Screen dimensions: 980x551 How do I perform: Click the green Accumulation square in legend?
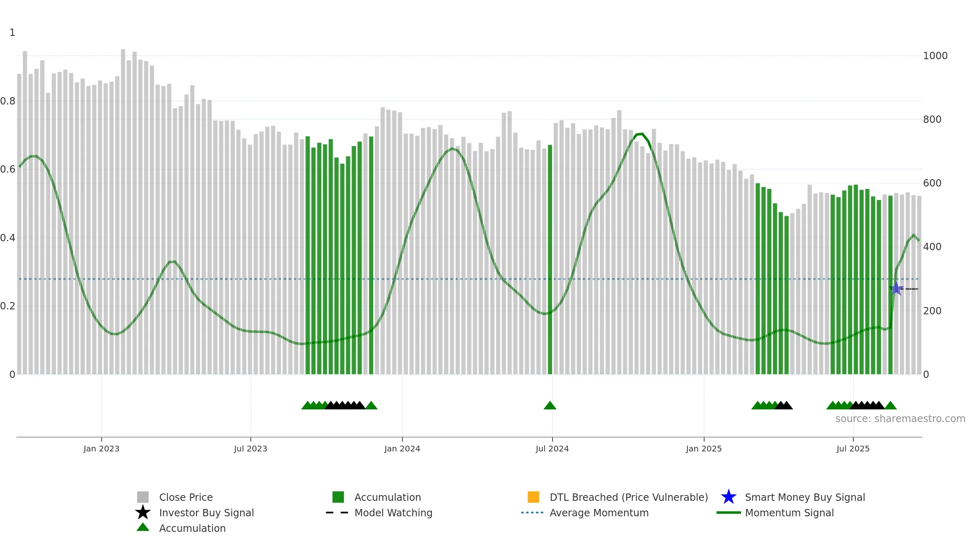pos(338,497)
